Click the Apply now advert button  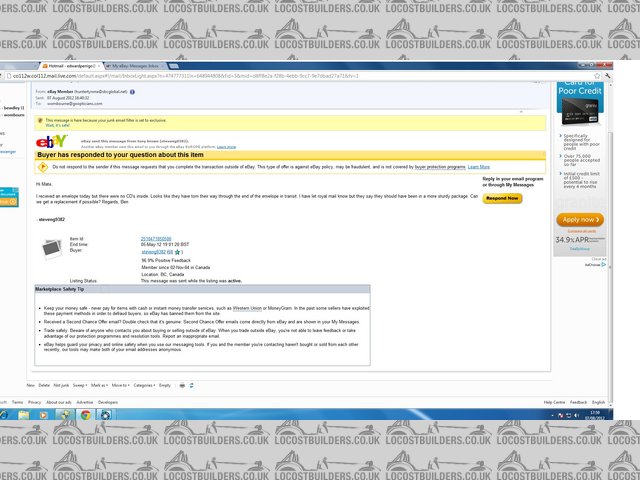coord(579,219)
